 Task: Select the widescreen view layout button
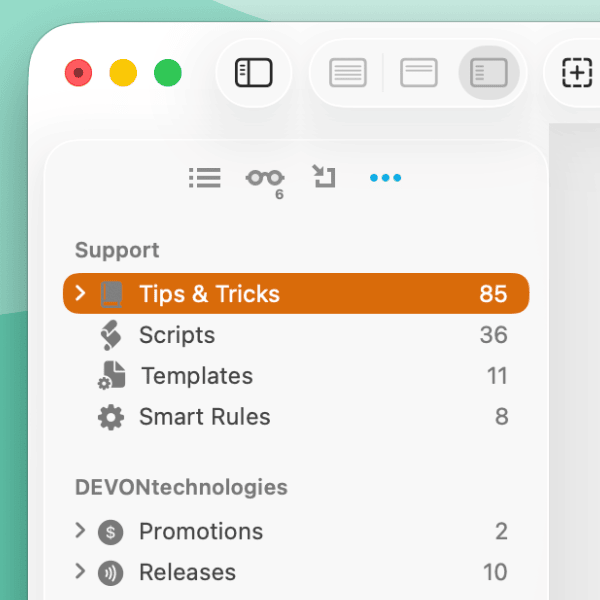click(489, 73)
